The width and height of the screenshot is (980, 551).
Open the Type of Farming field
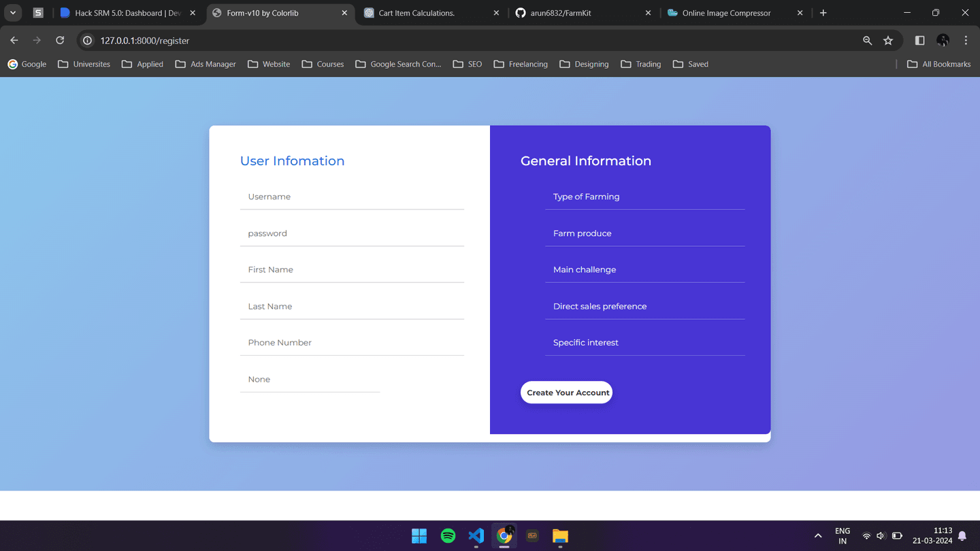point(644,197)
